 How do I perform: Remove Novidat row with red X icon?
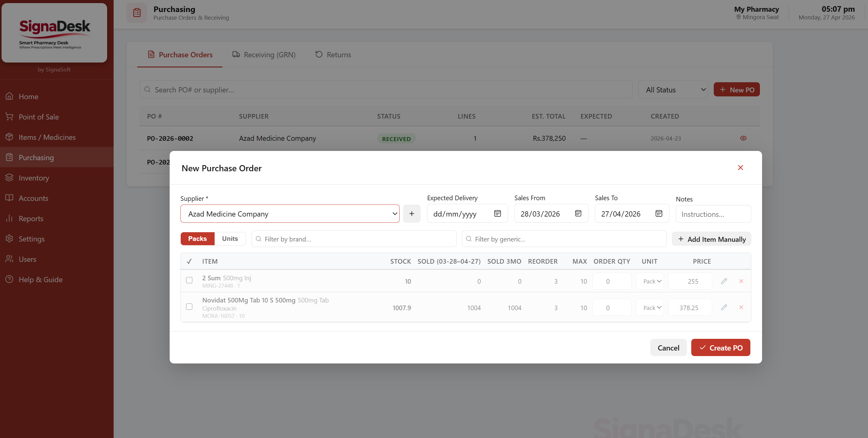[x=741, y=307]
